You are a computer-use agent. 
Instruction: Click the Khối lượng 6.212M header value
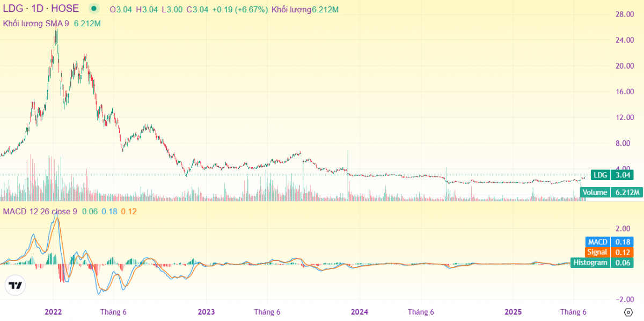pyautogui.click(x=305, y=10)
